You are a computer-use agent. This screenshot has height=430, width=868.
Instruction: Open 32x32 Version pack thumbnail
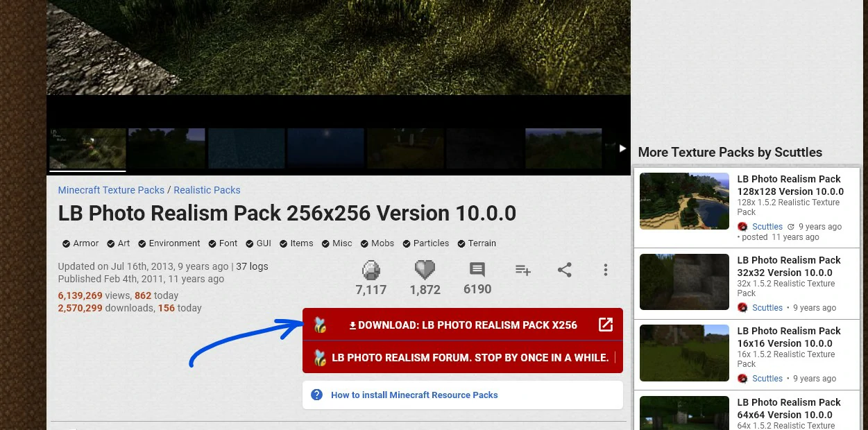tap(684, 282)
